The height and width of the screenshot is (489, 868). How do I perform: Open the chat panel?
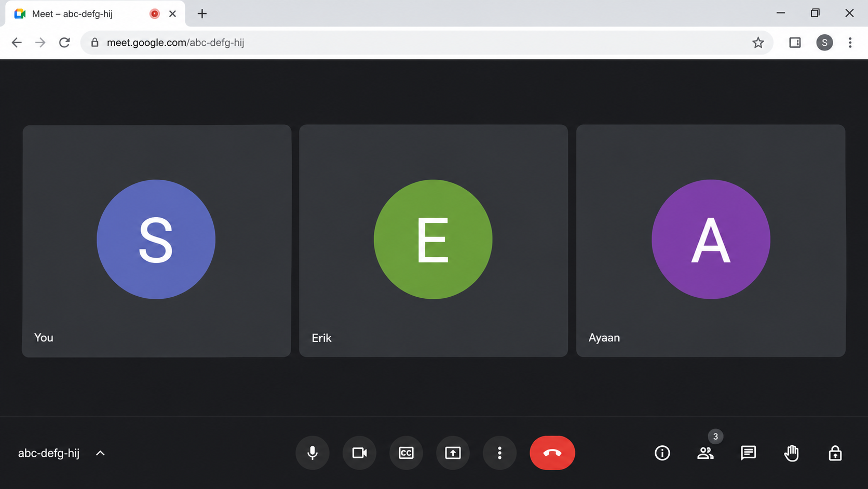[748, 453]
